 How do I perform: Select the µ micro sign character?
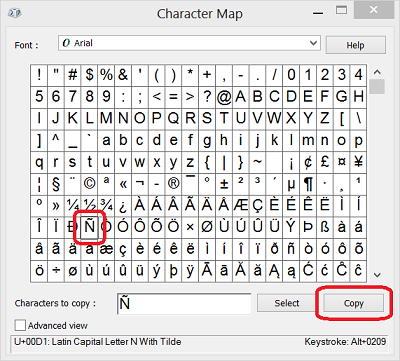[x=291, y=184]
